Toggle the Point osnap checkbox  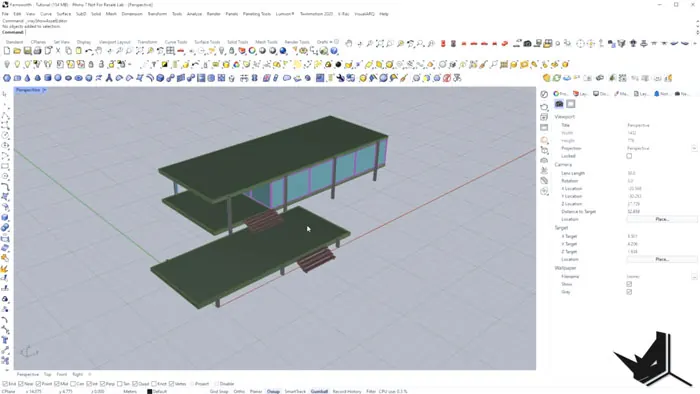[38, 384]
